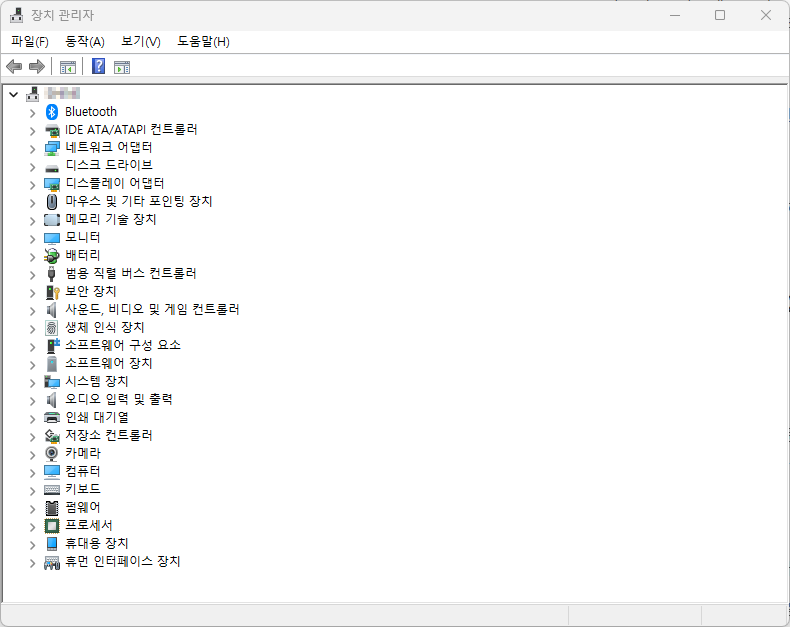The width and height of the screenshot is (790, 627).
Task: Select the 휴먼 인터페이스 장치 icon
Action: click(x=51, y=562)
